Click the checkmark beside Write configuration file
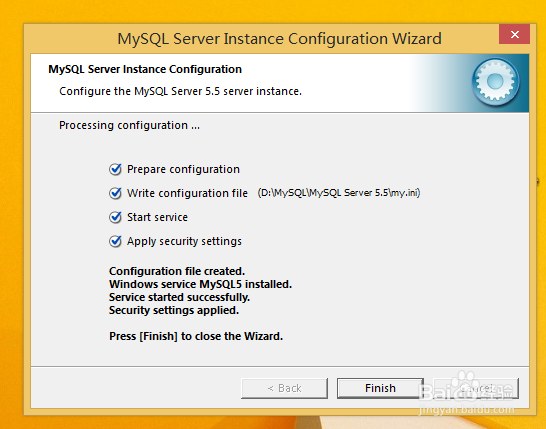The height and width of the screenshot is (429, 546). click(x=115, y=193)
